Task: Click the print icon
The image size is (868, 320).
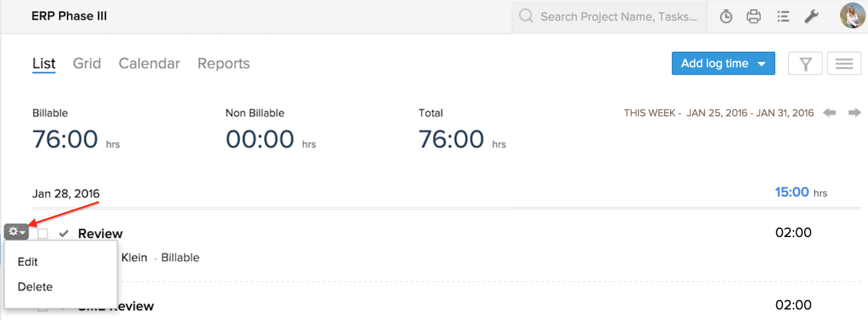Action: [754, 17]
